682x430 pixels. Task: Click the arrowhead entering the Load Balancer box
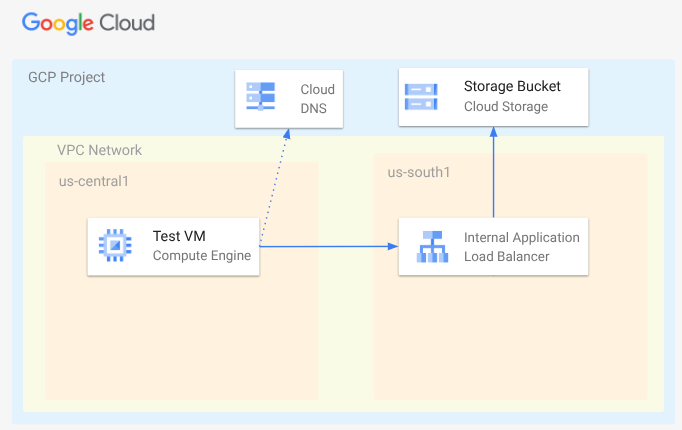click(x=392, y=246)
